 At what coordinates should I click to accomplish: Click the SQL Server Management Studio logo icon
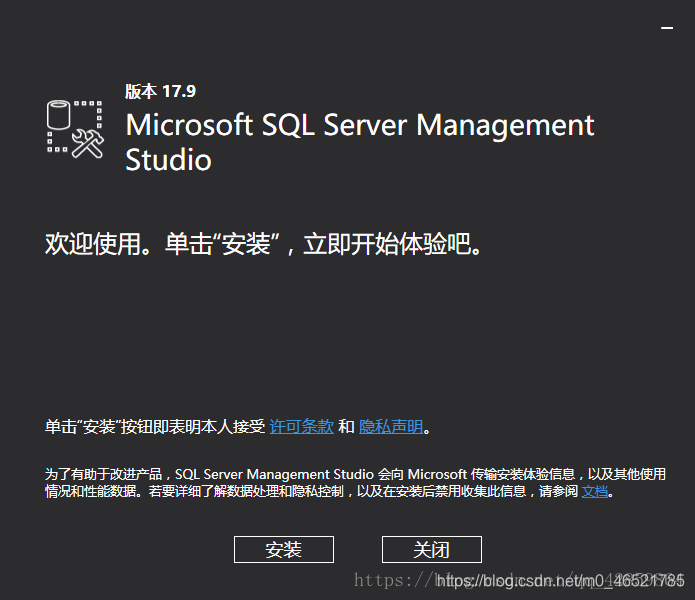coord(75,129)
